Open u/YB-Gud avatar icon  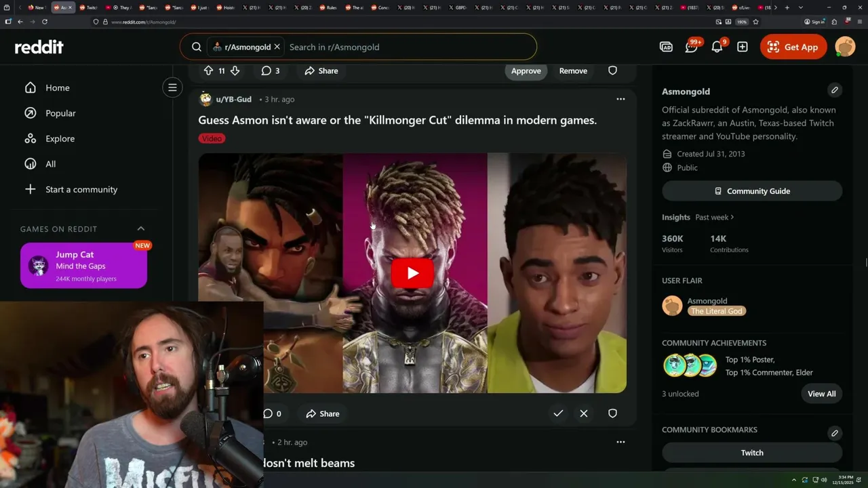tap(205, 99)
